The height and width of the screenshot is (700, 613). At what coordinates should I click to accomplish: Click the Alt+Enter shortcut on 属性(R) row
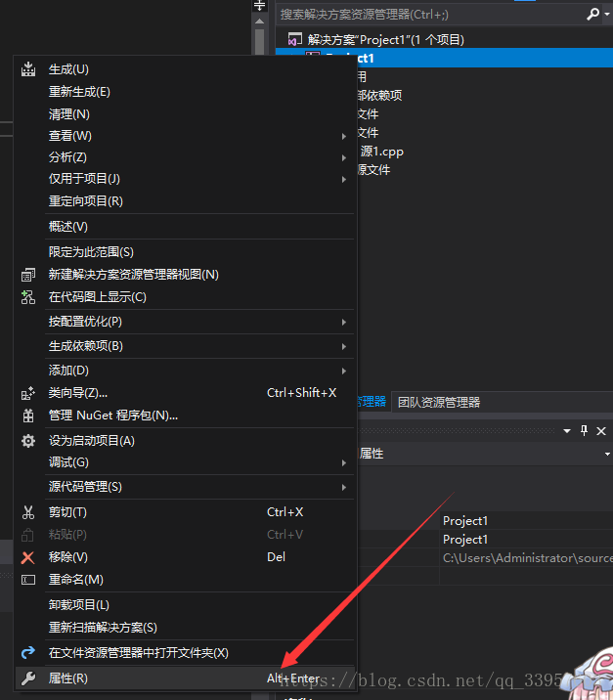pyautogui.click(x=293, y=678)
